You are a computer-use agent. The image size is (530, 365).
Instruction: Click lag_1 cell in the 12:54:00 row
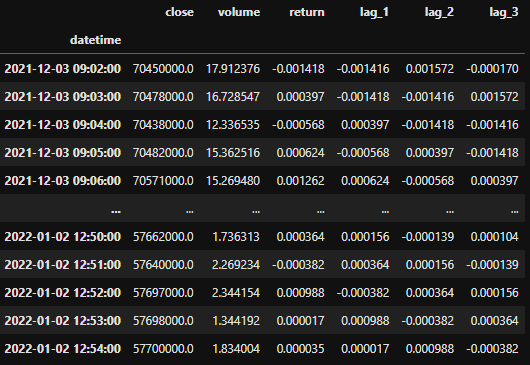pyautogui.click(x=365, y=349)
